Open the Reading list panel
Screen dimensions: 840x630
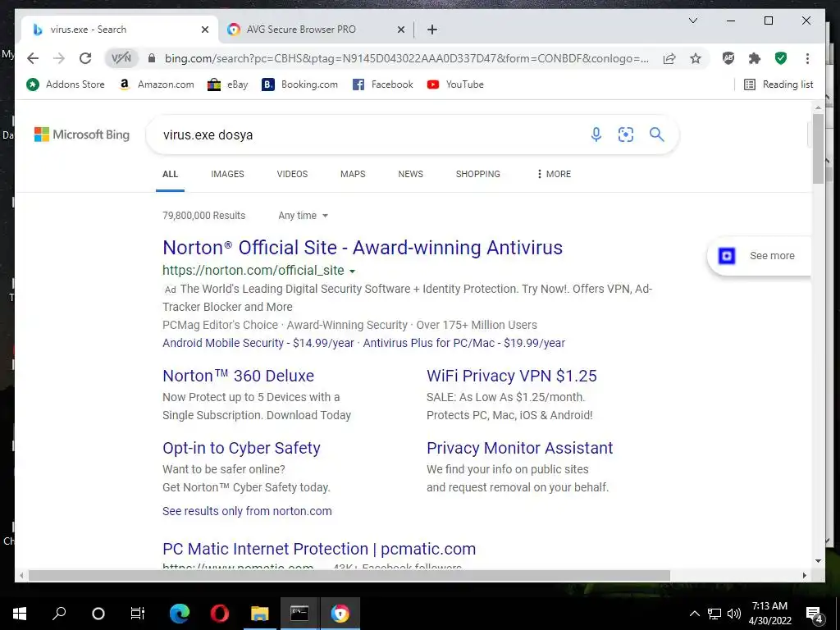click(x=778, y=84)
